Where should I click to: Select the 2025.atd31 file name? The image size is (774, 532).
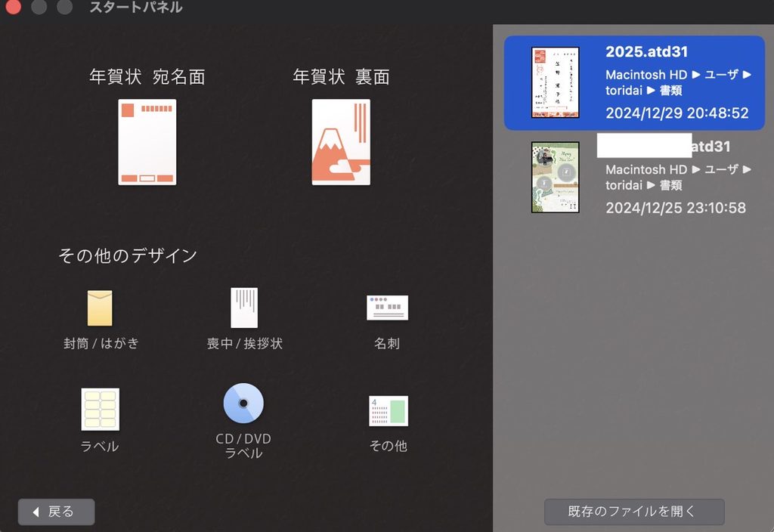click(647, 52)
